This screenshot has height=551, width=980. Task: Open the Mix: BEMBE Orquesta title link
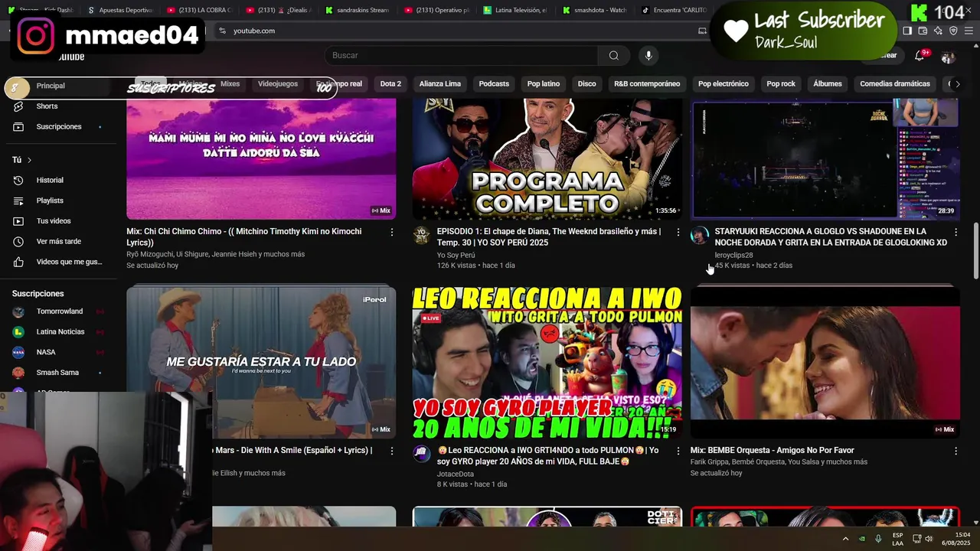772,450
